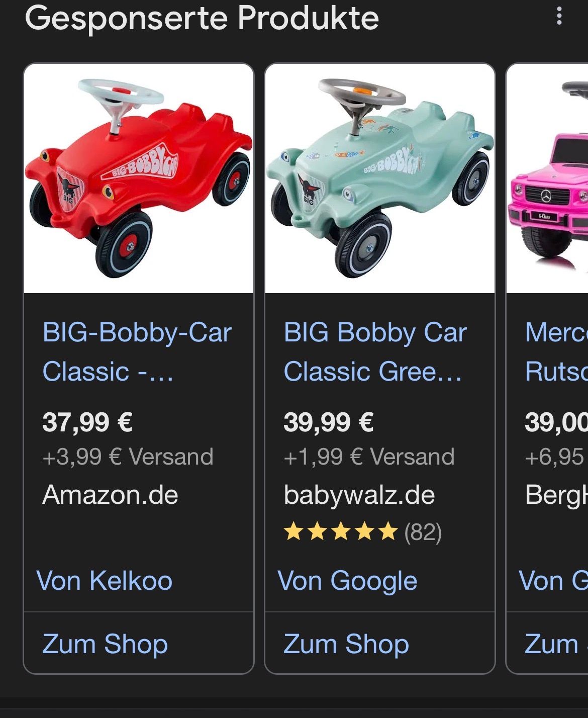This screenshot has height=718, width=588.
Task: Click the five-star rating on the babywalz card
Action: point(341,531)
